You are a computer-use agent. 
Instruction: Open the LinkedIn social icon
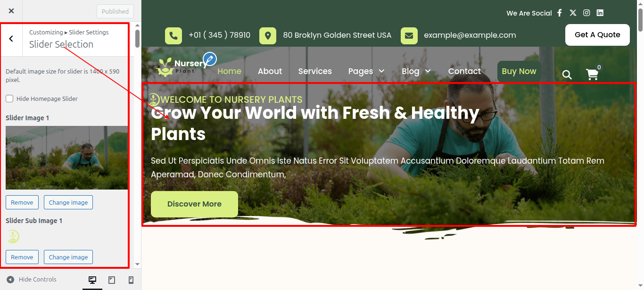click(x=600, y=13)
